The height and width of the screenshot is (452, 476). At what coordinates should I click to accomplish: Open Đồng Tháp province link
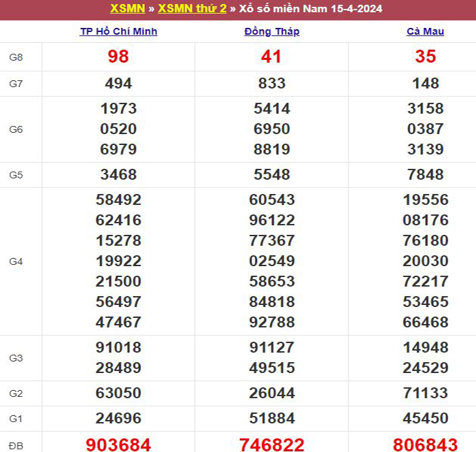coord(272,31)
